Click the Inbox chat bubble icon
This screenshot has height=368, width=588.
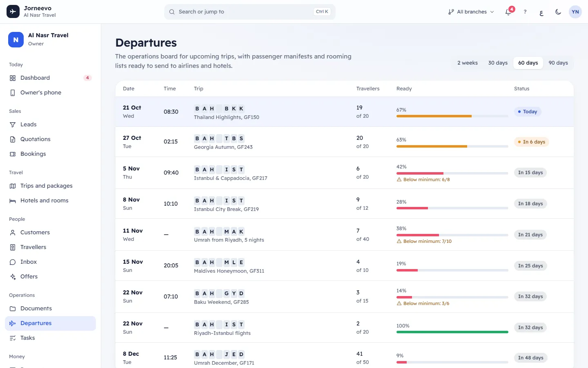pos(13,262)
